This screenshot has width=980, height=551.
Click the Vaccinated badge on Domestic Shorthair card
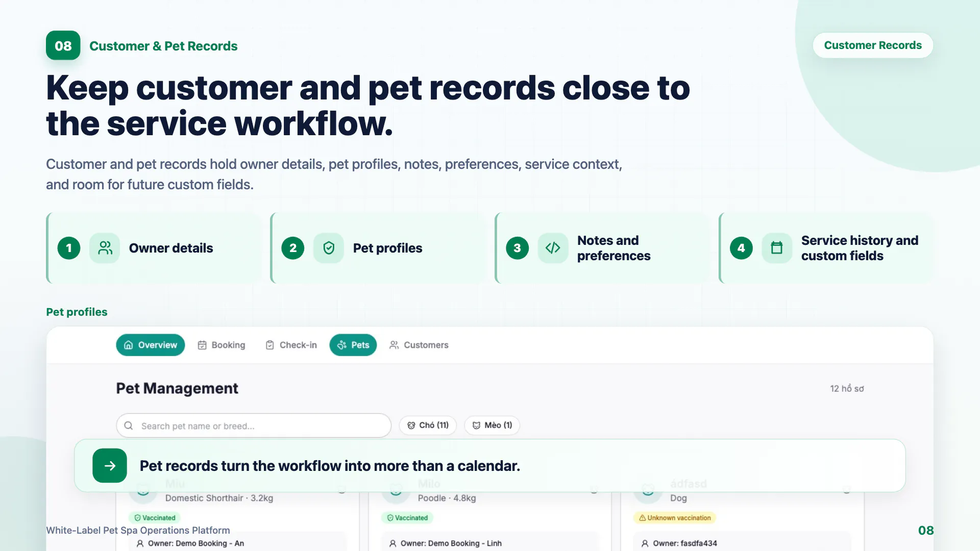tap(155, 518)
